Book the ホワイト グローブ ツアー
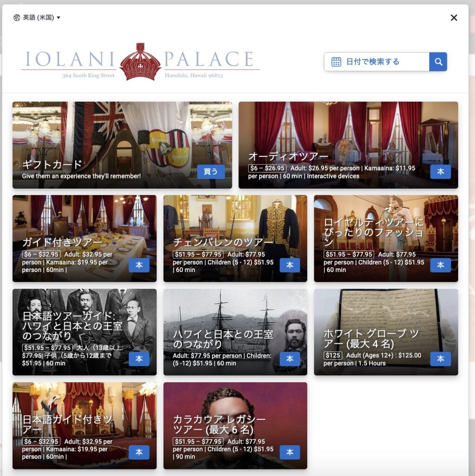This screenshot has width=475, height=476. click(x=440, y=359)
